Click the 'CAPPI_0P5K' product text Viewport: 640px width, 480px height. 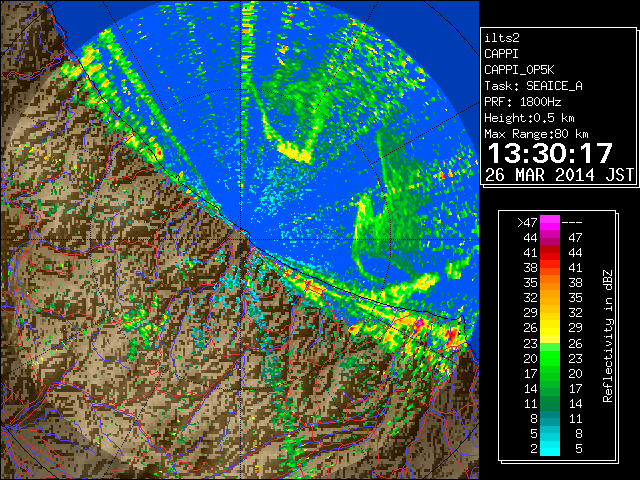[519, 70]
